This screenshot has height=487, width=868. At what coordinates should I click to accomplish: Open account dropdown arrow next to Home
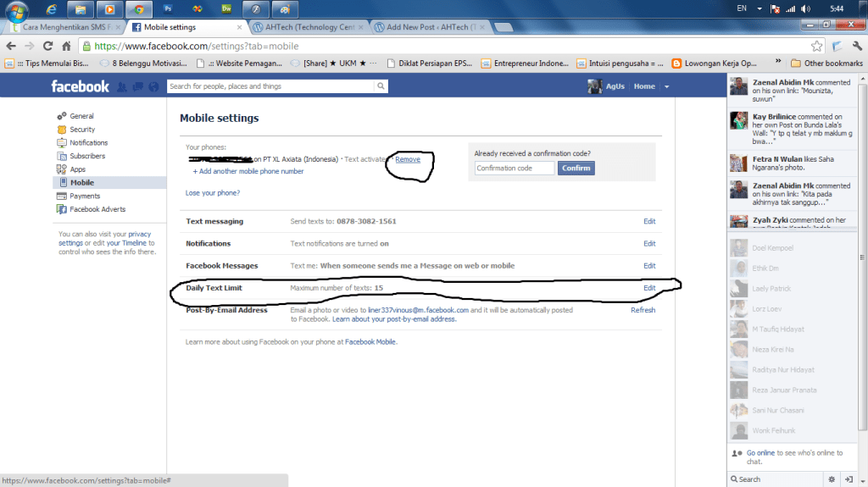coord(666,87)
